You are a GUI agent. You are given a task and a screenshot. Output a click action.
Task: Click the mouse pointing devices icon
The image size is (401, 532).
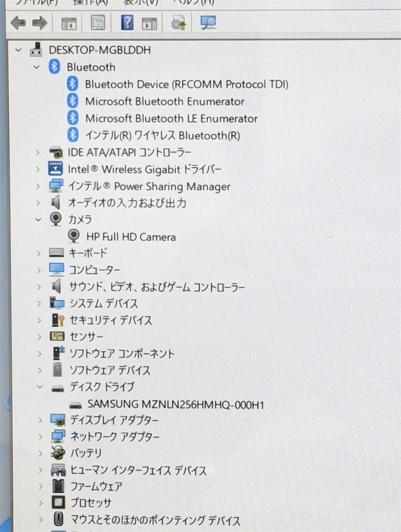click(59, 519)
